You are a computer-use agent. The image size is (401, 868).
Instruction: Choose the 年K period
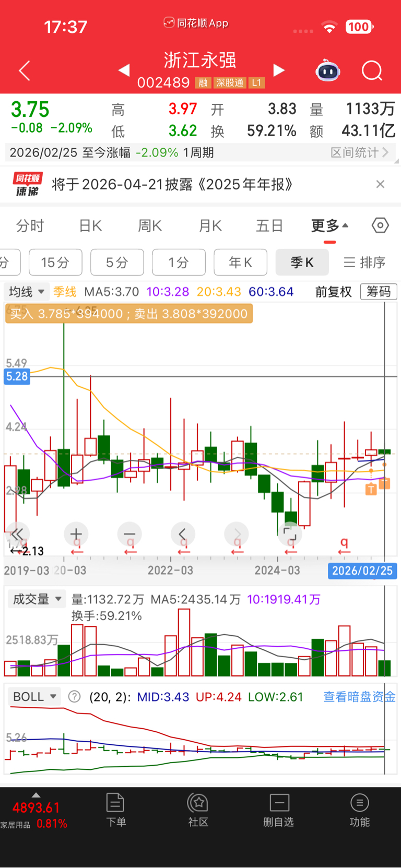coord(240,262)
